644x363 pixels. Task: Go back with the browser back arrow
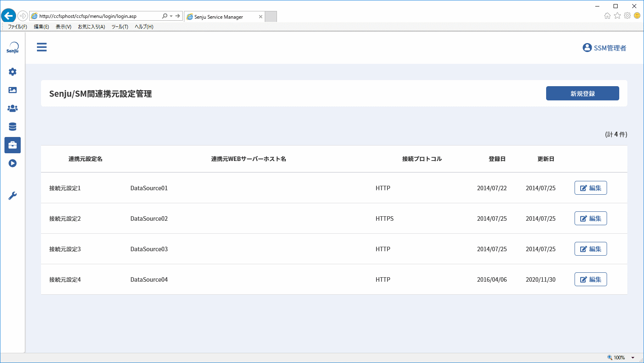[x=9, y=16]
